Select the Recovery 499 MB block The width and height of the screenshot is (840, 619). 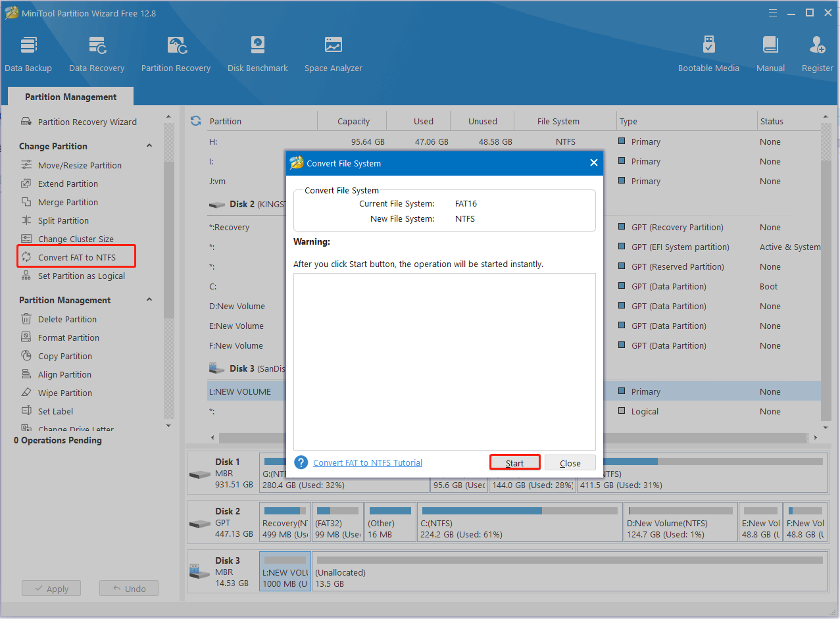coord(285,522)
